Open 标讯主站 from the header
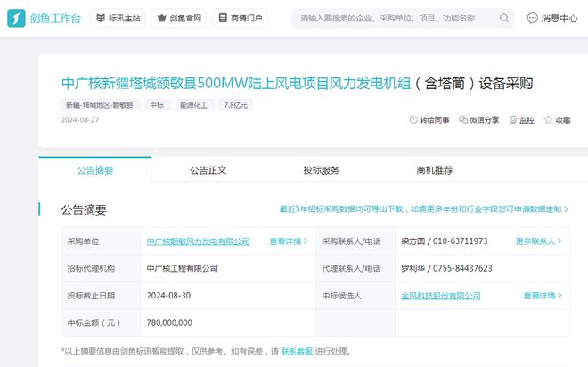588x367 pixels. (x=118, y=18)
